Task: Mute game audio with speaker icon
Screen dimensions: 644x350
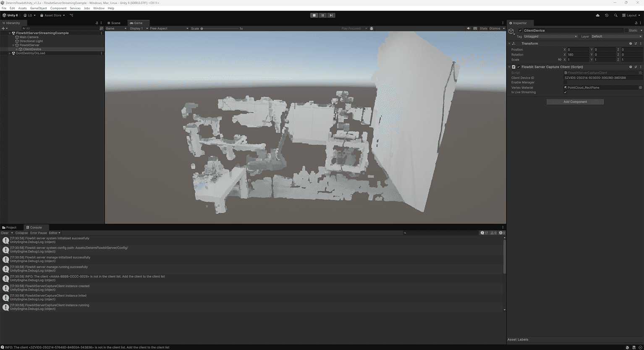Action: 469,29
